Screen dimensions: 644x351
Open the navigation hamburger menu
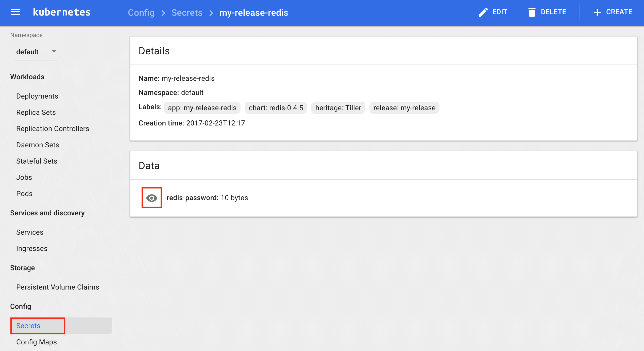[15, 12]
